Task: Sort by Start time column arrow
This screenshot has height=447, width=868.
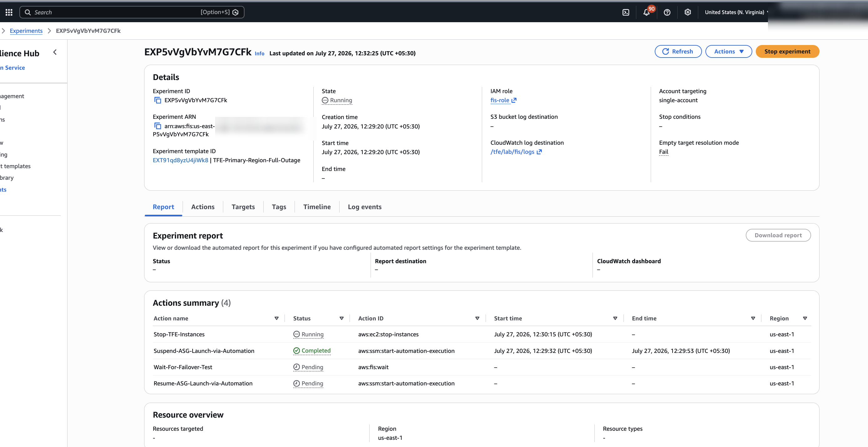Action: 615,318
